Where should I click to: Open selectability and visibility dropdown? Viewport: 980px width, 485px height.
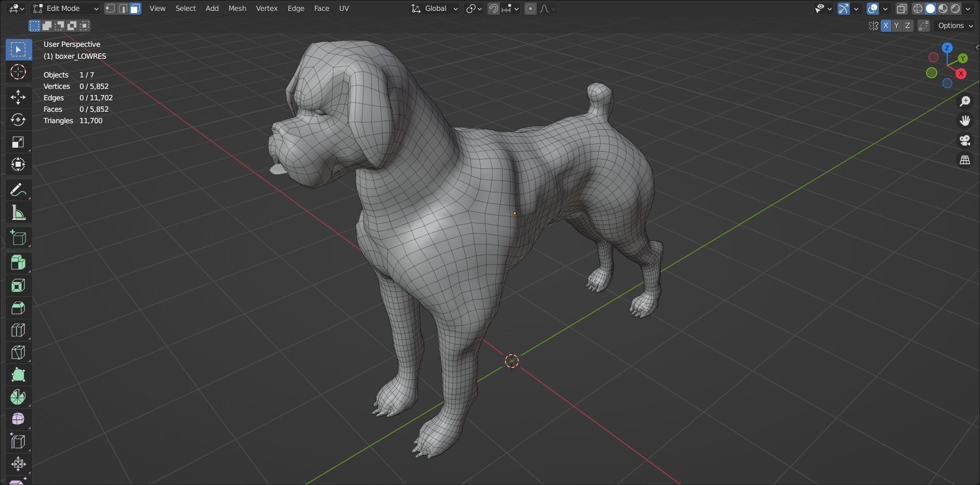823,8
